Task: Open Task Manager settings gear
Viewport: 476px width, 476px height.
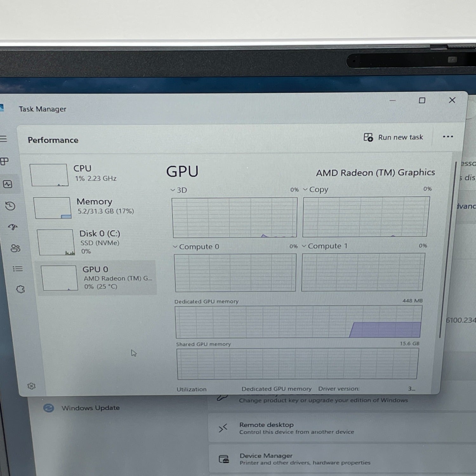Action: 31,386
